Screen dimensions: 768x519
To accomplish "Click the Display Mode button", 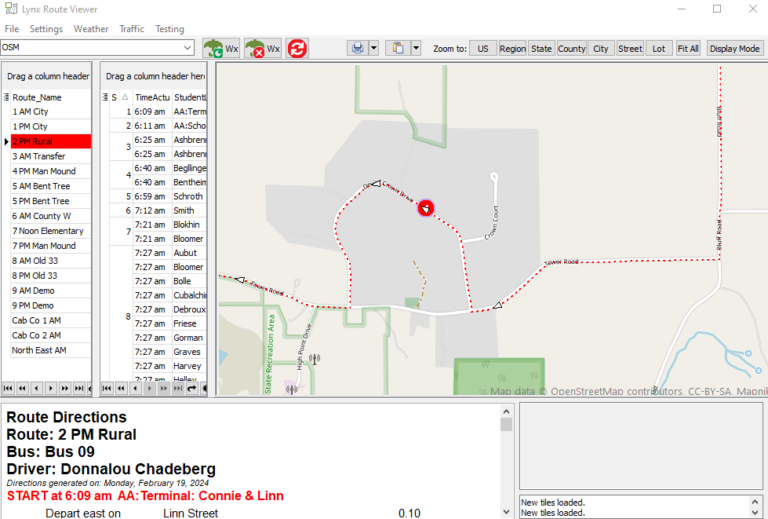I will (x=735, y=48).
